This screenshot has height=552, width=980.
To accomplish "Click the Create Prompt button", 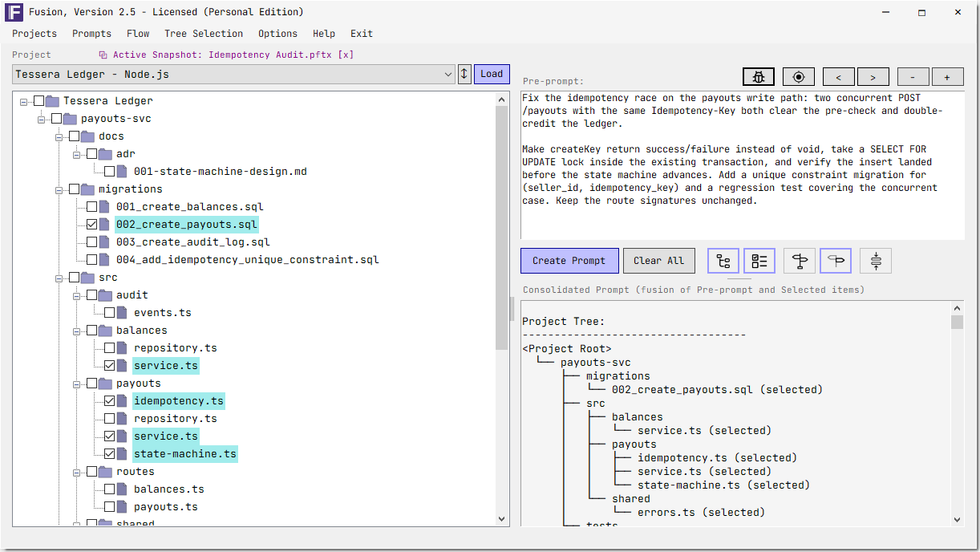I will click(569, 261).
